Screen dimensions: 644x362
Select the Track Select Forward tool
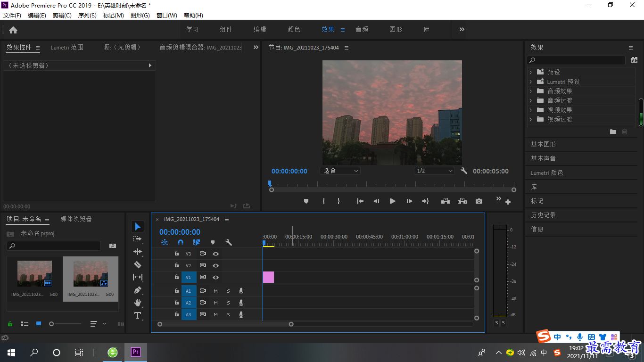(x=138, y=239)
